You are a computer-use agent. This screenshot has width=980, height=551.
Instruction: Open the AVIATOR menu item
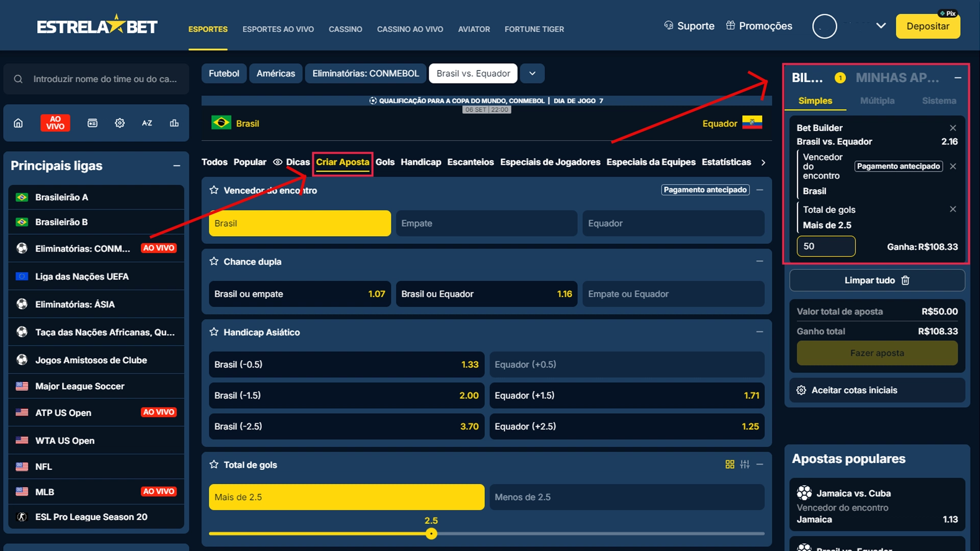tap(474, 29)
